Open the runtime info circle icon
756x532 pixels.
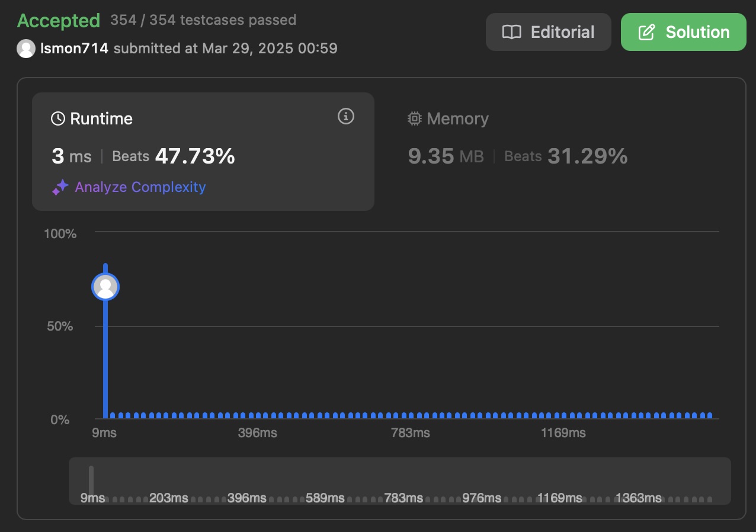tap(345, 117)
